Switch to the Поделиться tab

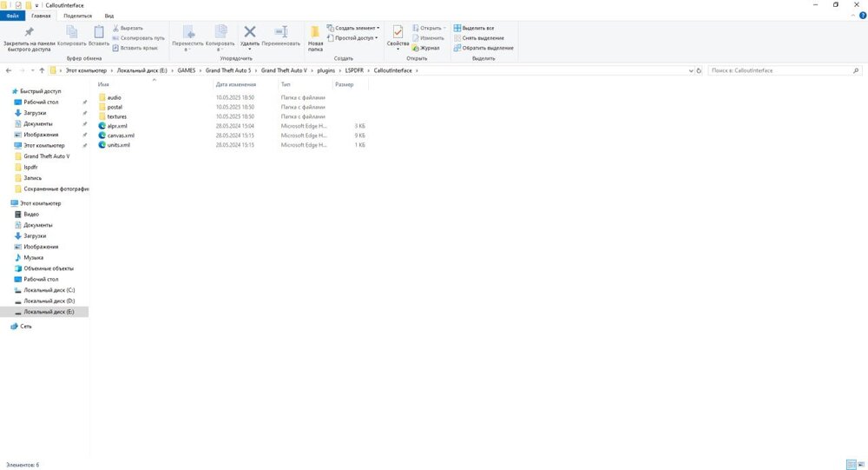[77, 16]
